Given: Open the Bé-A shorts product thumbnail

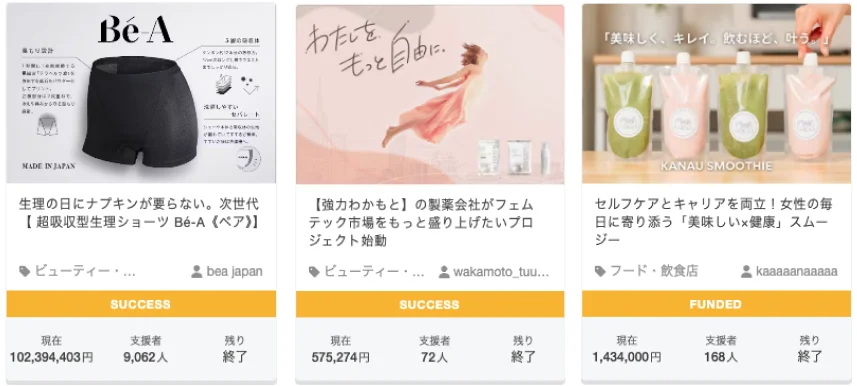Looking at the screenshot, I should click(x=141, y=93).
